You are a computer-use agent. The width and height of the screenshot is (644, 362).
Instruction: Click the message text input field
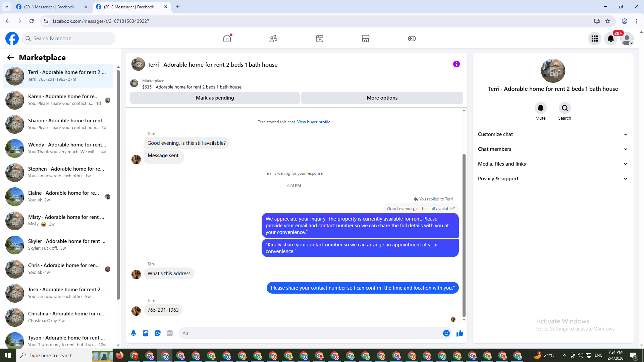click(310, 333)
